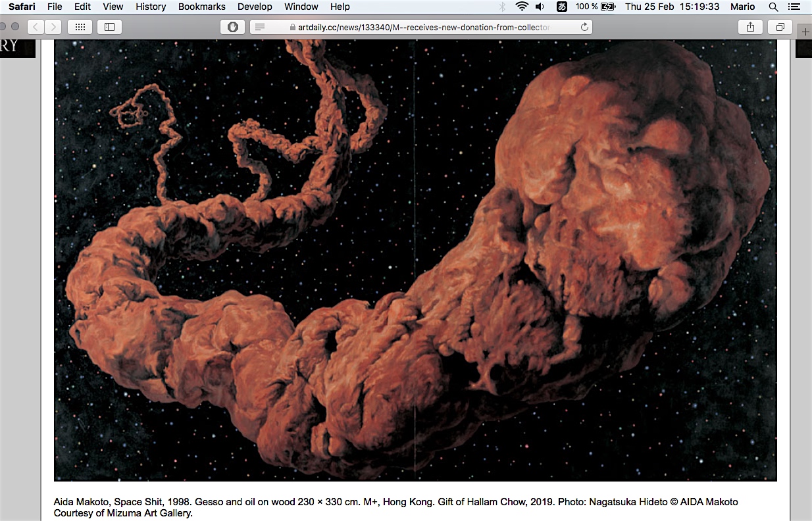812x521 pixels.
Task: Open the Japanese input source menu
Action: click(x=561, y=7)
